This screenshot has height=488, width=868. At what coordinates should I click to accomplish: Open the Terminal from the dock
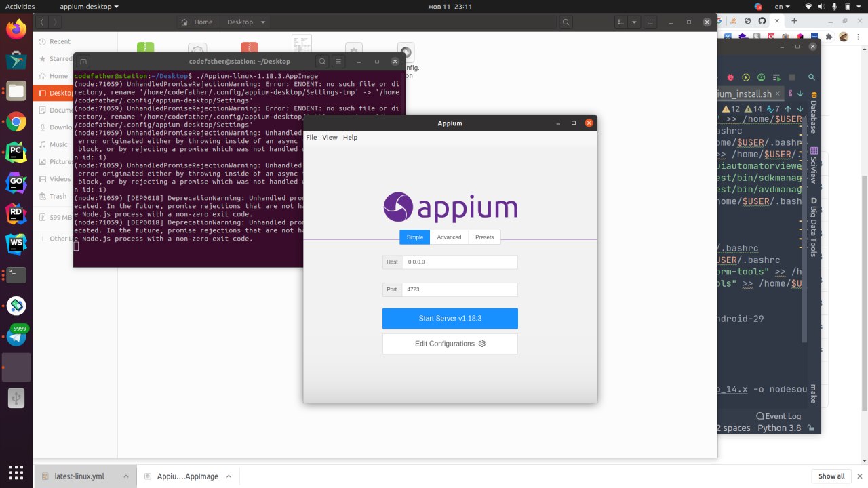pyautogui.click(x=16, y=274)
